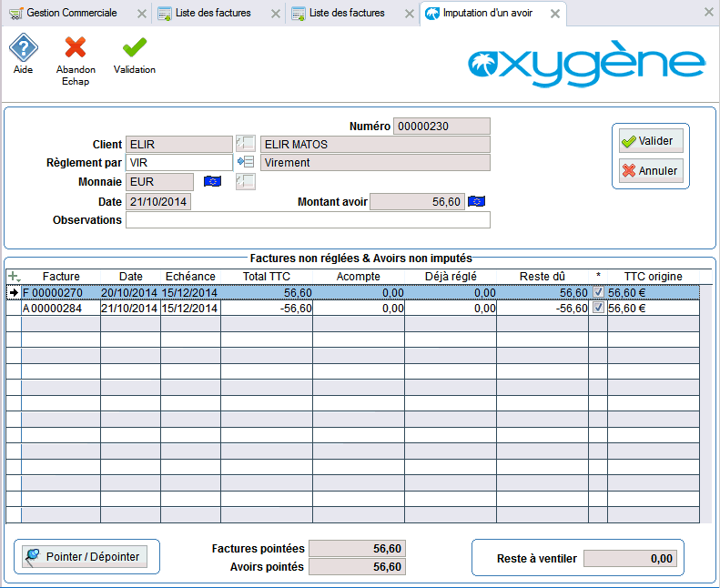Click into the Observations text field

(x=308, y=220)
